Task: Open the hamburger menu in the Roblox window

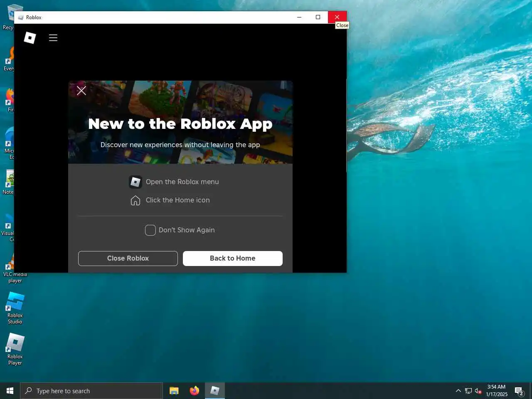Action: point(53,38)
